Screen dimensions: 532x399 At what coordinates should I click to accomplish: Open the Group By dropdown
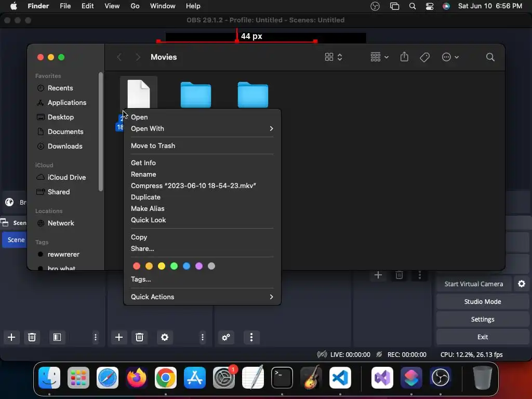(x=379, y=57)
